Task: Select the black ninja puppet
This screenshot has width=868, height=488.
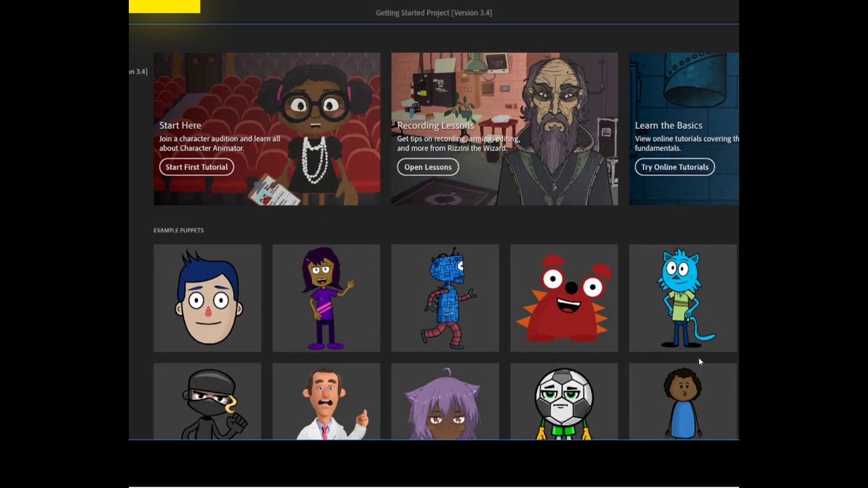Action: [208, 402]
